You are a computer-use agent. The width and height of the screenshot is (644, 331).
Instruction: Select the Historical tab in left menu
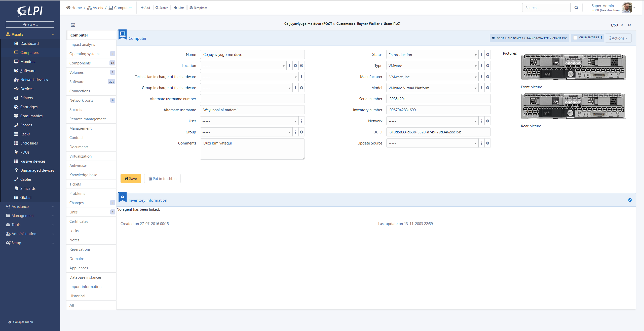point(78,296)
